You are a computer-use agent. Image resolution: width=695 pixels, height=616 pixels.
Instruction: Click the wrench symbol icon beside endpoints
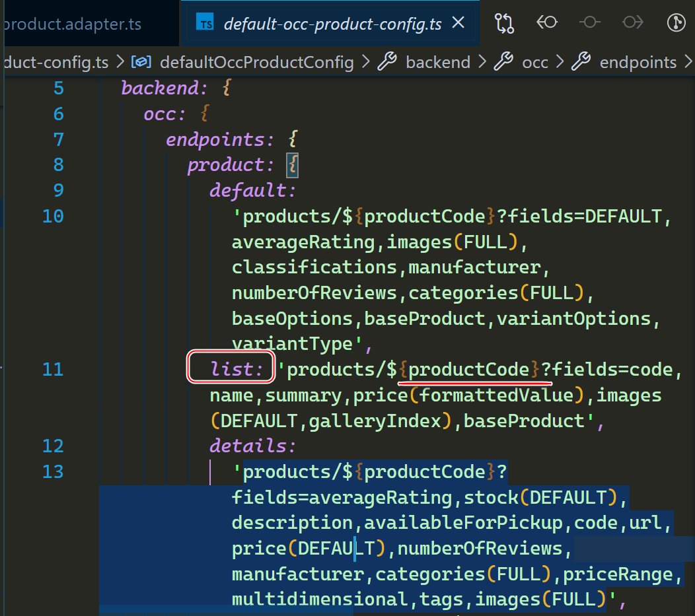[x=581, y=61]
